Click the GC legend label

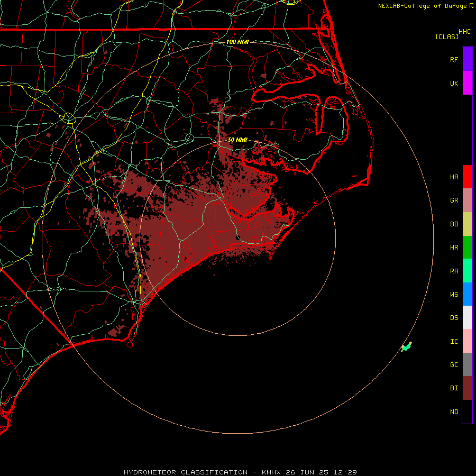pyautogui.click(x=454, y=364)
